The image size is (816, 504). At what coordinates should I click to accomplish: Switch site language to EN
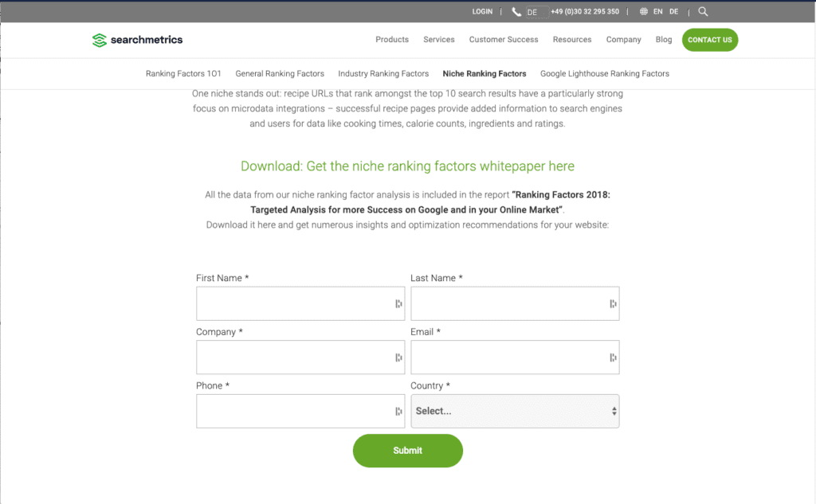pos(657,11)
